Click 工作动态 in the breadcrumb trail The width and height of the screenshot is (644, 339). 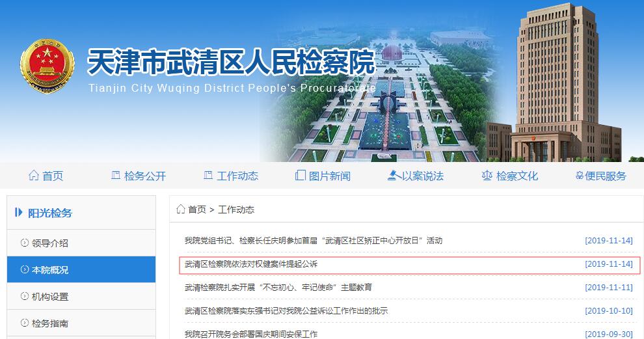[236, 210]
